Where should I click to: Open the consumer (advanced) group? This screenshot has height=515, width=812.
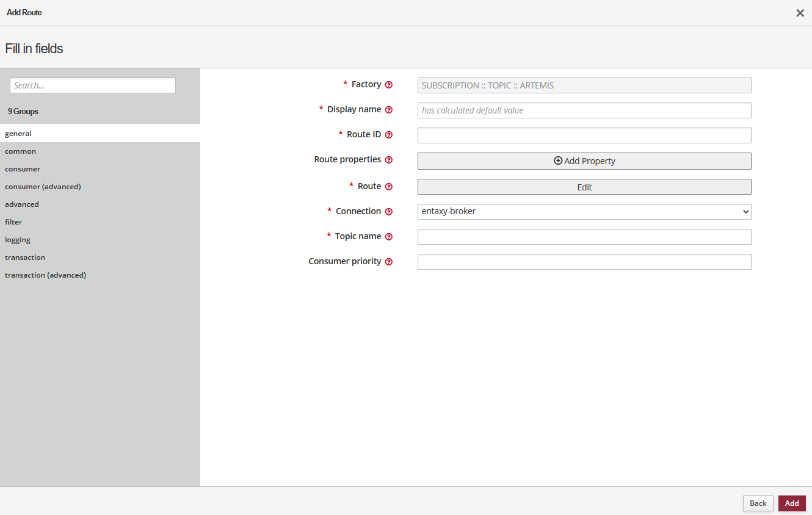pyautogui.click(x=43, y=187)
